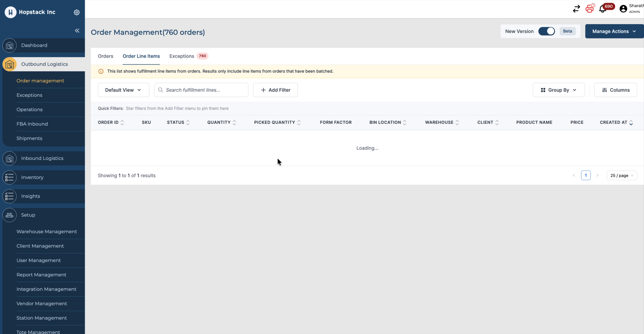Screen dimensions: 644x334
Task: Open User Management link
Action: 38,260
